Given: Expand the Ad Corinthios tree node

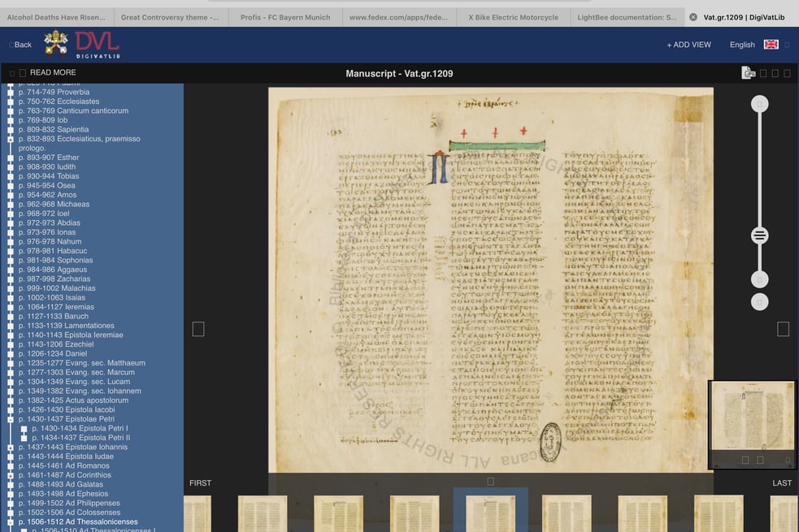Looking at the screenshot, I should point(11,475).
